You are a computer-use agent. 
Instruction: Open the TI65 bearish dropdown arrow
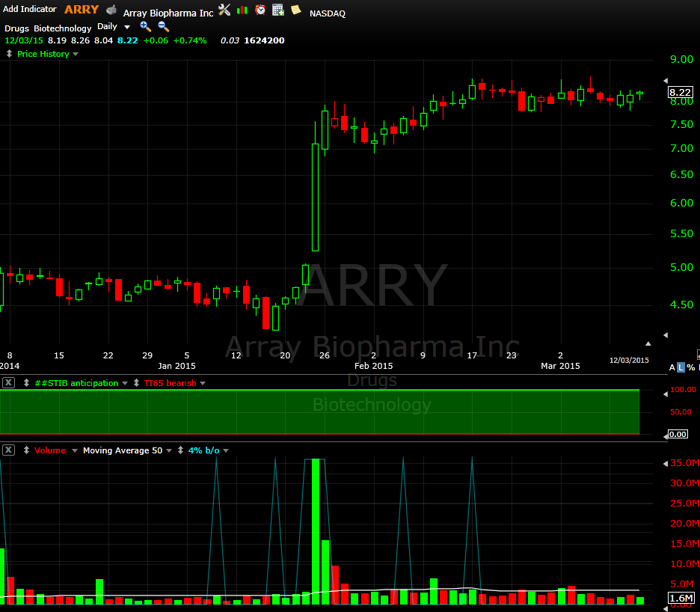(x=203, y=383)
